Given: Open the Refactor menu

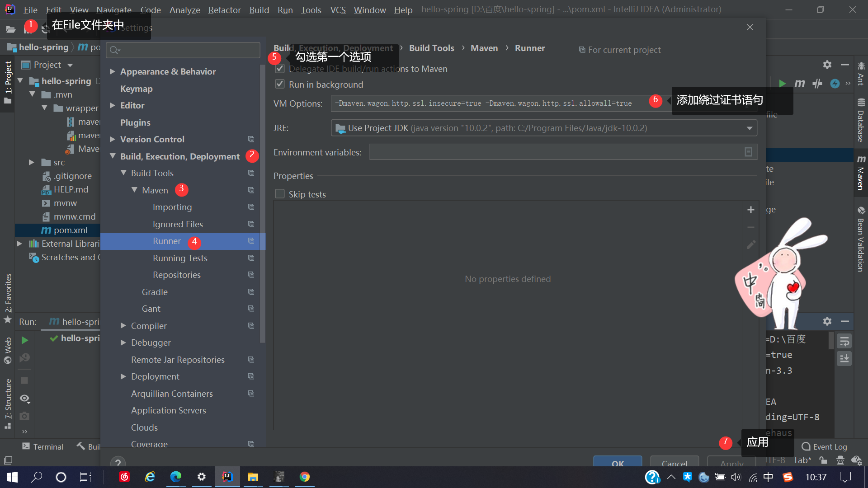Looking at the screenshot, I should point(224,9).
